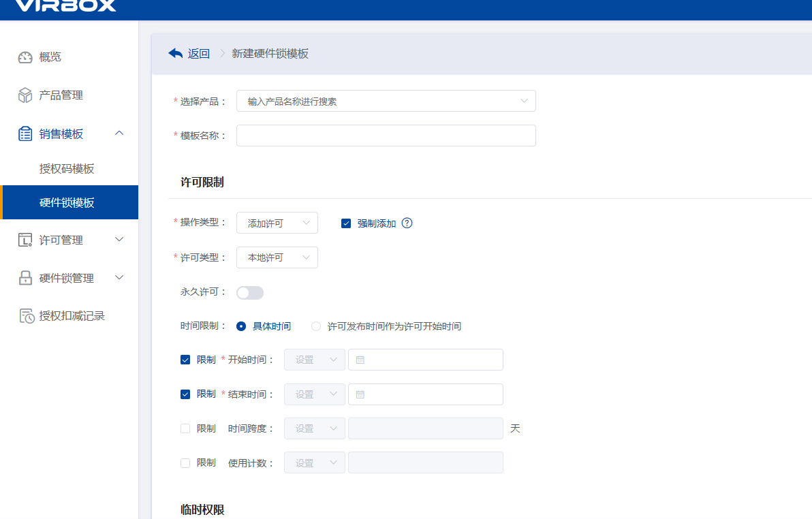Image resolution: width=812 pixels, height=519 pixels.
Task: Check the 限制 checkbox for 使用计数
Action: click(x=185, y=463)
